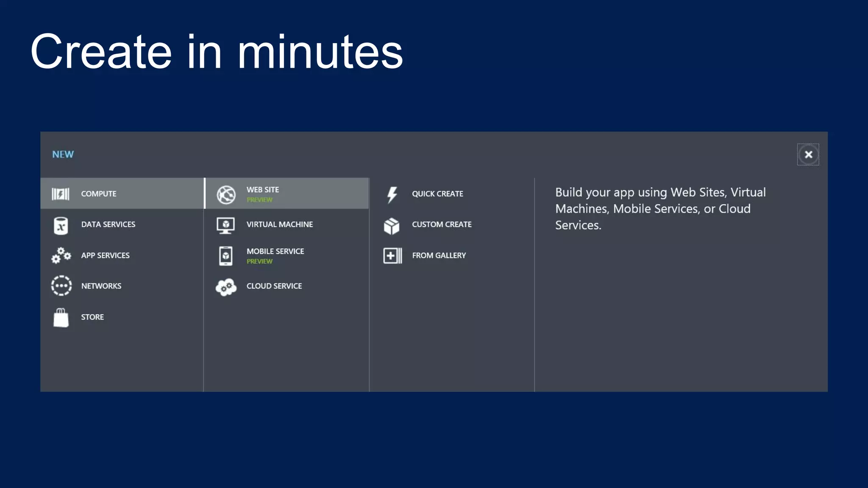Click the Mobile Service phone icon

click(225, 256)
